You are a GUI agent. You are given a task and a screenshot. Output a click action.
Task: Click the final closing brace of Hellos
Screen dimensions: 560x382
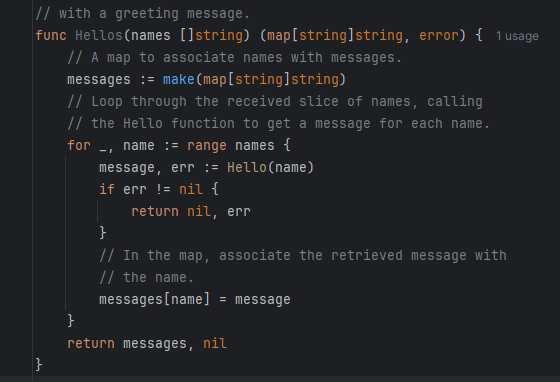click(39, 365)
